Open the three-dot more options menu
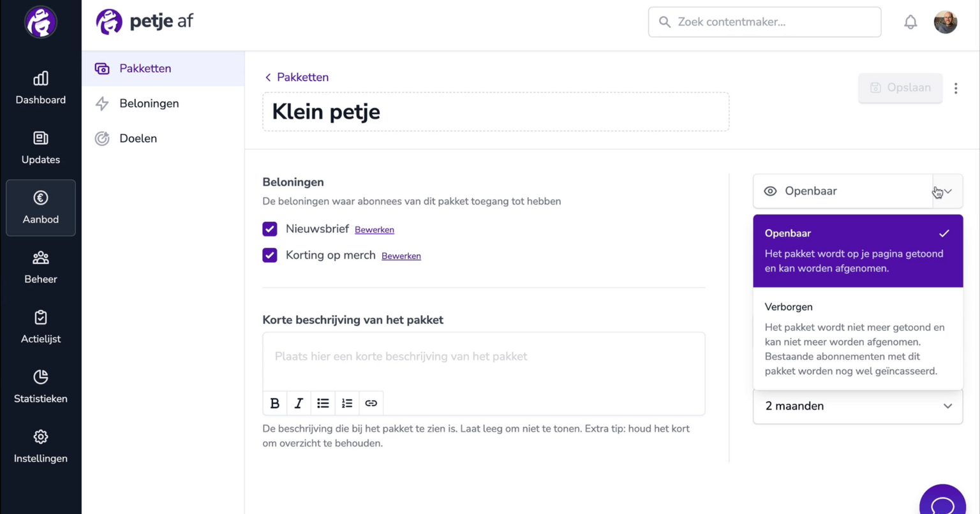 tap(956, 88)
